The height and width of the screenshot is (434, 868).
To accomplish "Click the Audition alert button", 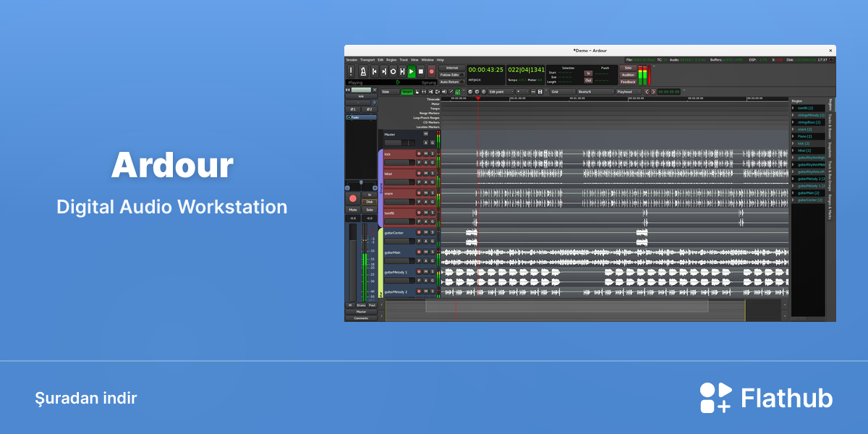I will click(628, 75).
